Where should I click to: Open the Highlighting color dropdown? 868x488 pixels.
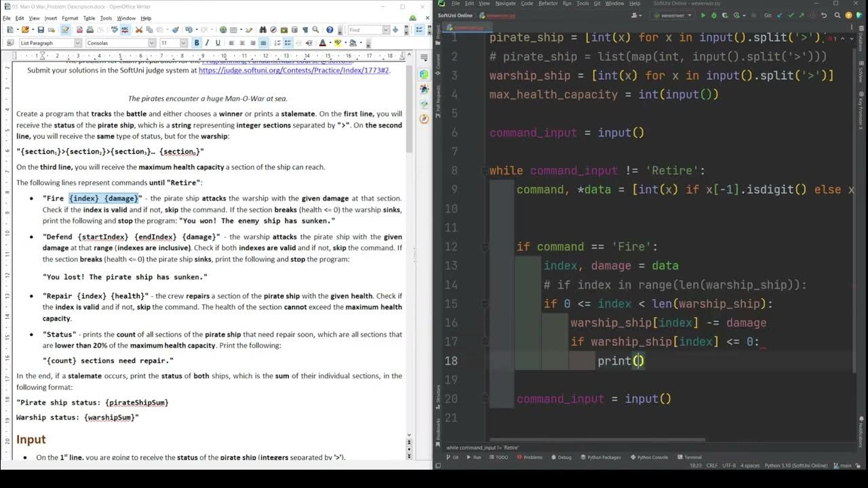345,43
